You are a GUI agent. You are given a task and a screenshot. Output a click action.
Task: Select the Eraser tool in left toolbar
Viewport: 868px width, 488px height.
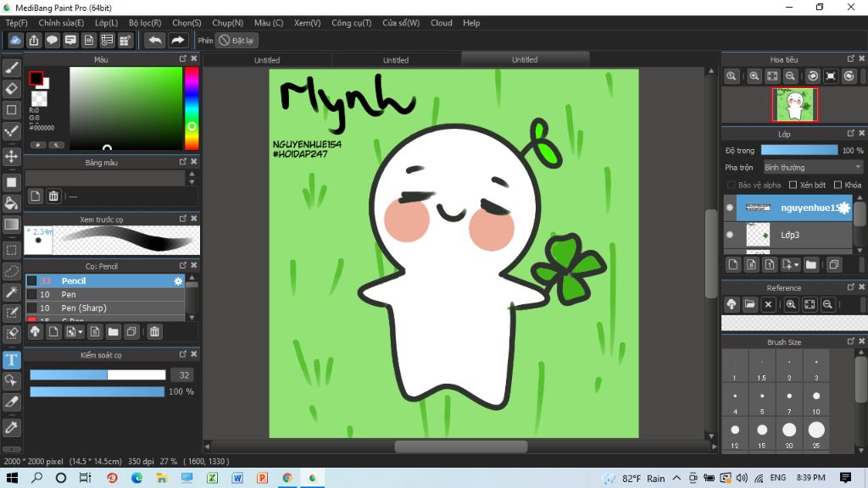tap(12, 88)
